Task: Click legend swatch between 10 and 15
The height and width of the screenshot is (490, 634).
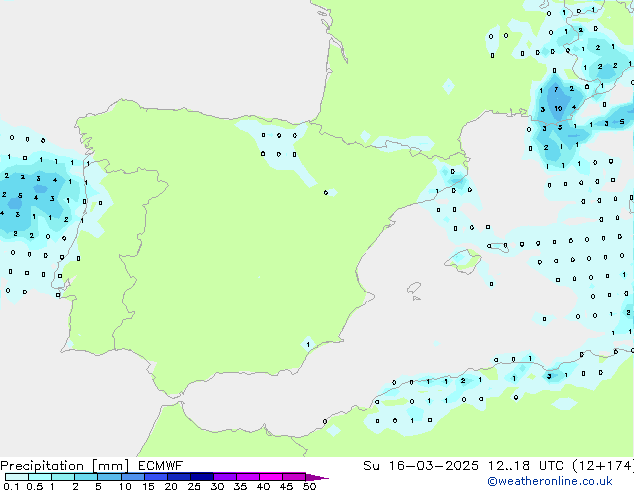Action: coord(136,477)
